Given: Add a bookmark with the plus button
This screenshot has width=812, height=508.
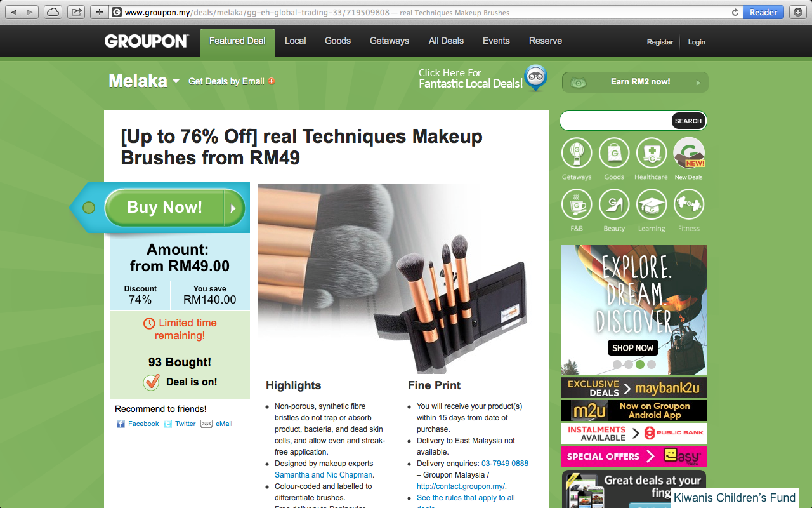Looking at the screenshot, I should (x=100, y=12).
